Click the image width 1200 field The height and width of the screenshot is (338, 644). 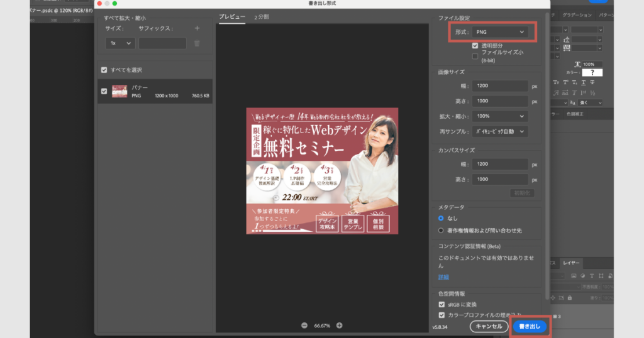(500, 85)
